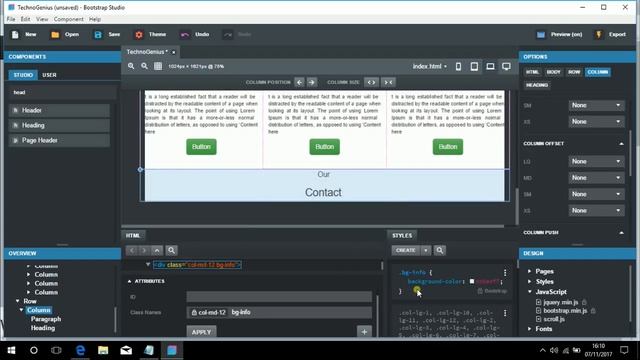Screen dimensions: 640x360
Task: Click the New document icon
Action: (x=15, y=35)
